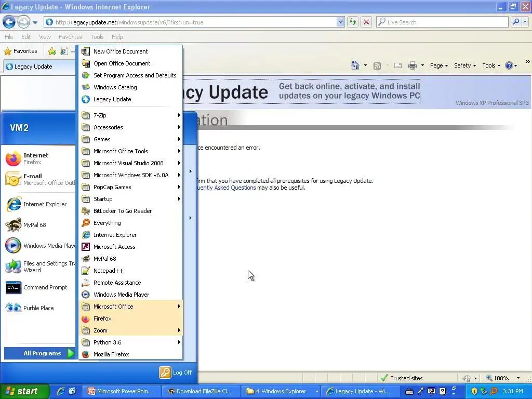Image resolution: width=532 pixels, height=399 pixels.
Task: Expand the 7-Zip program folder
Action: click(130, 115)
